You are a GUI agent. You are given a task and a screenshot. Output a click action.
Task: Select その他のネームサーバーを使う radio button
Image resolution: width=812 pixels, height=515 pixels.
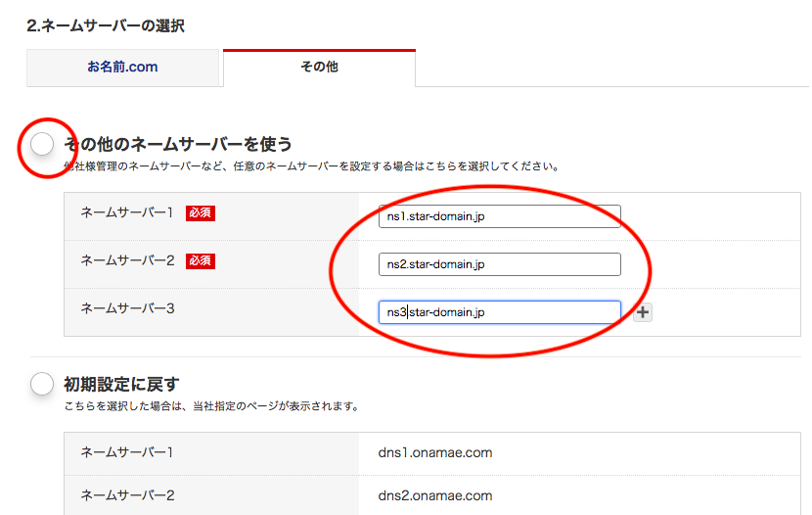(x=42, y=144)
